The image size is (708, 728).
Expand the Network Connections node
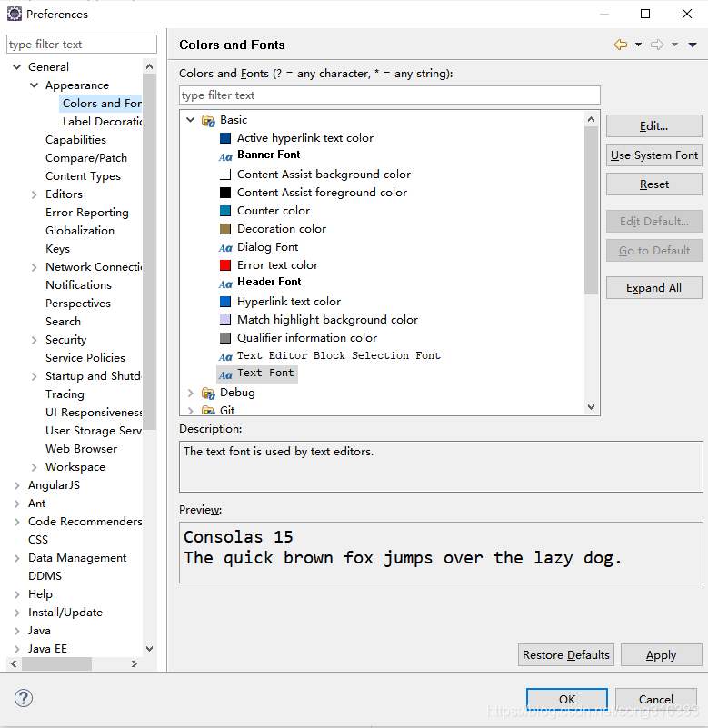(34, 267)
